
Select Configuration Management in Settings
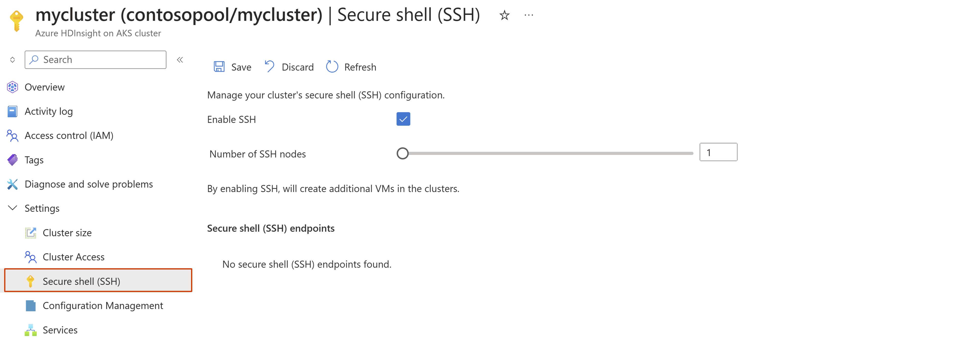point(103,306)
